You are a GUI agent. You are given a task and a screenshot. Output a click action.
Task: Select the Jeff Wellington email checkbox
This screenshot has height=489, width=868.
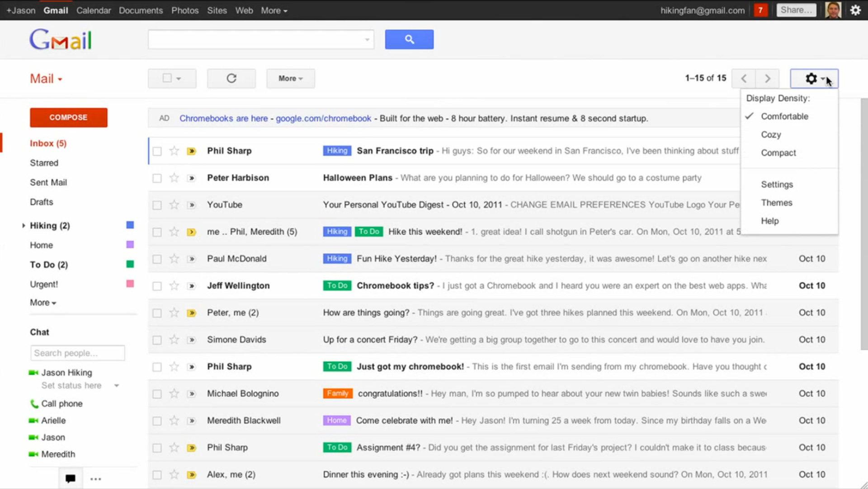coord(157,286)
